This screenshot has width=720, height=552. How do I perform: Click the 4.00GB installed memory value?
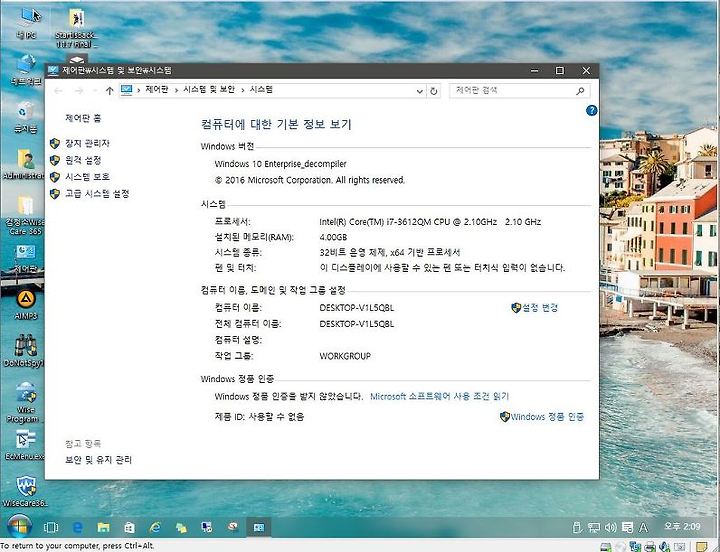(x=333, y=237)
